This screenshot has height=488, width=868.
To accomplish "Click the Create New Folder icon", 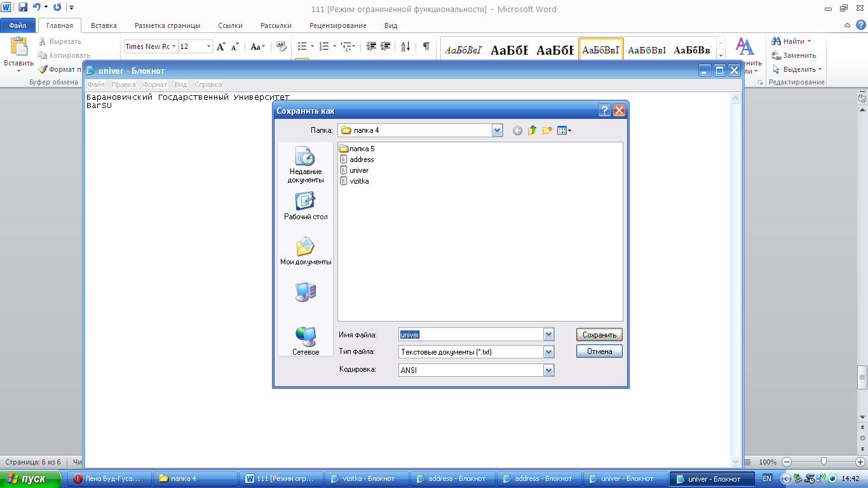I will [x=547, y=130].
